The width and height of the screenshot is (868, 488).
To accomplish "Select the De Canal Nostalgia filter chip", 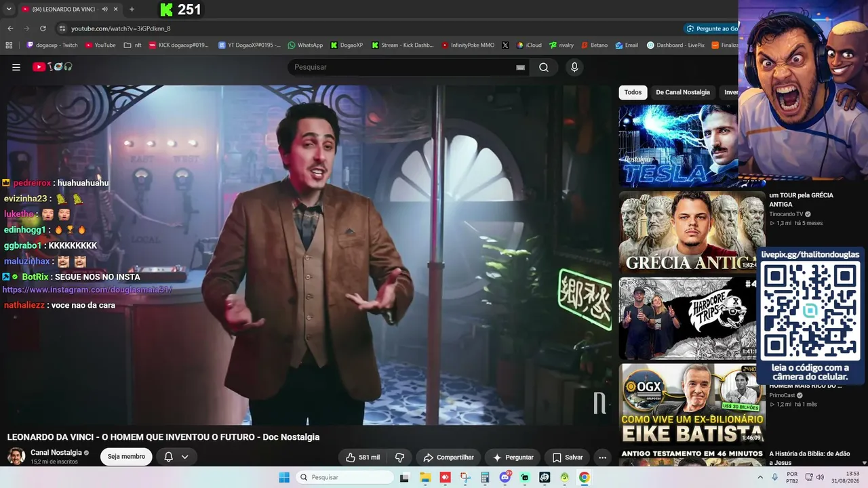I will click(x=683, y=92).
